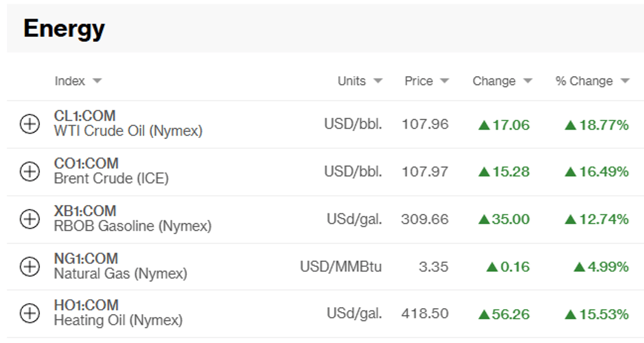Follow the XB1:COM ticker link
This screenshot has height=343, width=644.
[85, 210]
